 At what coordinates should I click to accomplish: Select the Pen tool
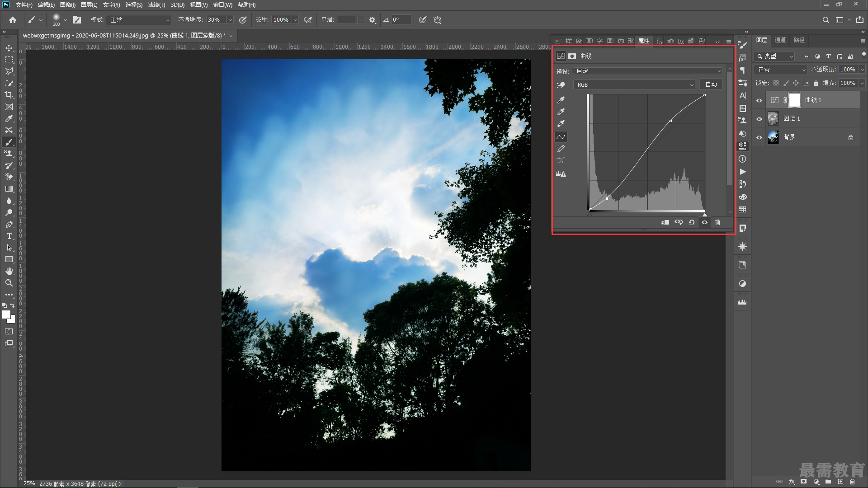(x=9, y=224)
